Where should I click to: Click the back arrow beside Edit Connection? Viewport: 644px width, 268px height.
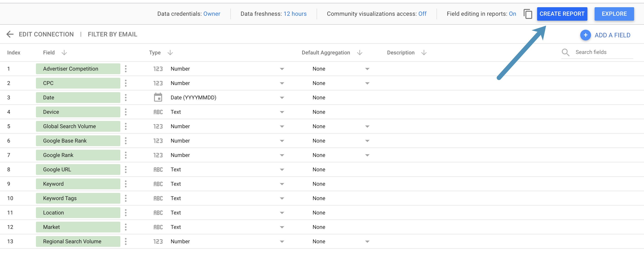(x=10, y=34)
